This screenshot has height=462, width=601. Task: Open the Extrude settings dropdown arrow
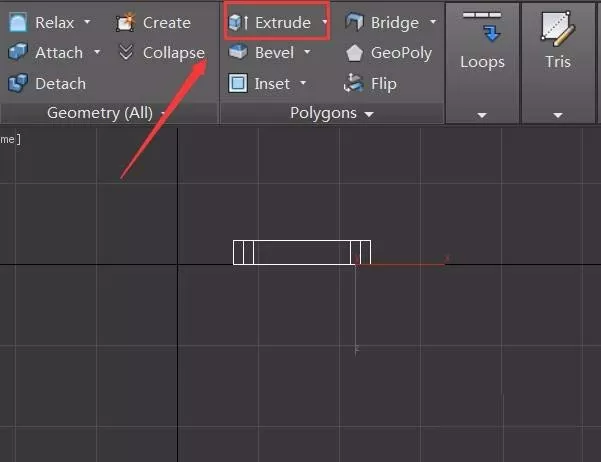(325, 22)
